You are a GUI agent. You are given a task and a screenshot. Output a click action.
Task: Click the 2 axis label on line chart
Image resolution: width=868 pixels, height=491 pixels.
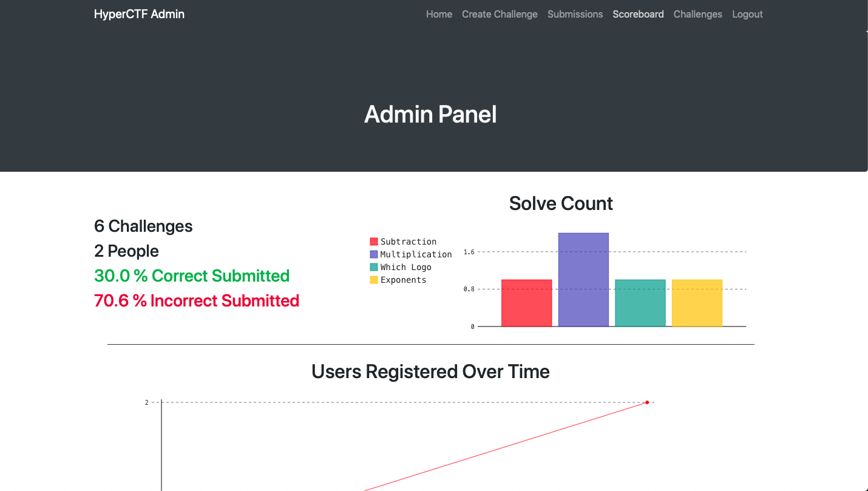point(146,402)
